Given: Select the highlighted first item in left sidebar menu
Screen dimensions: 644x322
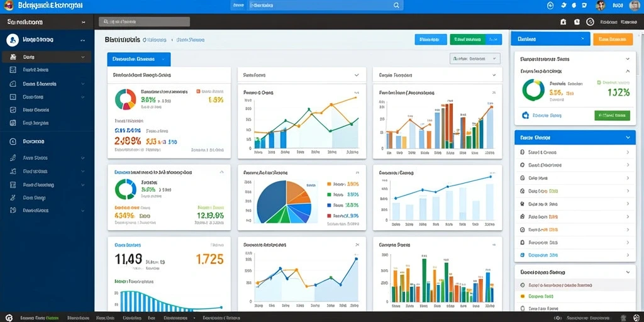Looking at the screenshot, I should tap(47, 57).
